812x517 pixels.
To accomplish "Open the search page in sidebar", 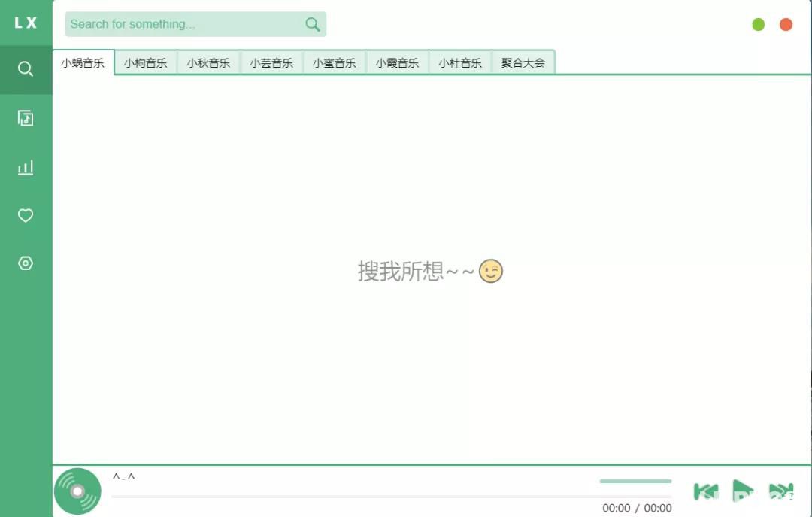I will point(26,69).
